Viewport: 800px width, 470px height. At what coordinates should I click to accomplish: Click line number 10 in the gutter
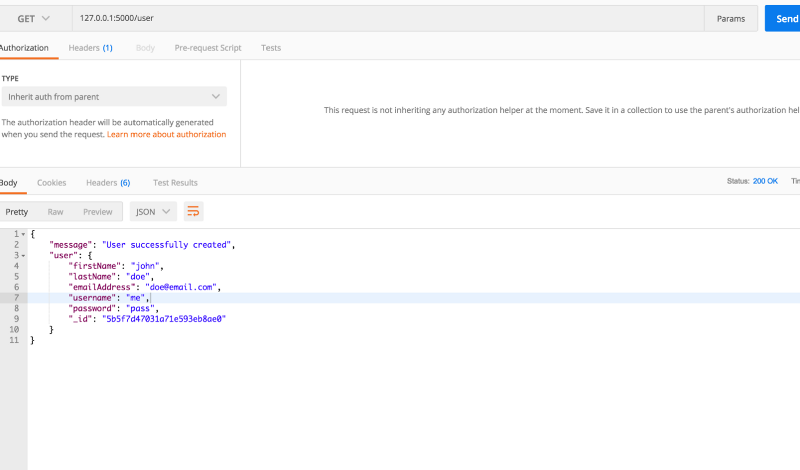click(14, 330)
